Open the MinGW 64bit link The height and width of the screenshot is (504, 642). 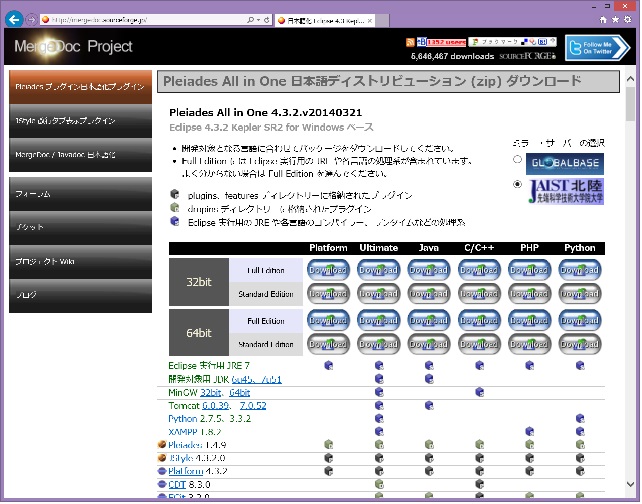240,393
